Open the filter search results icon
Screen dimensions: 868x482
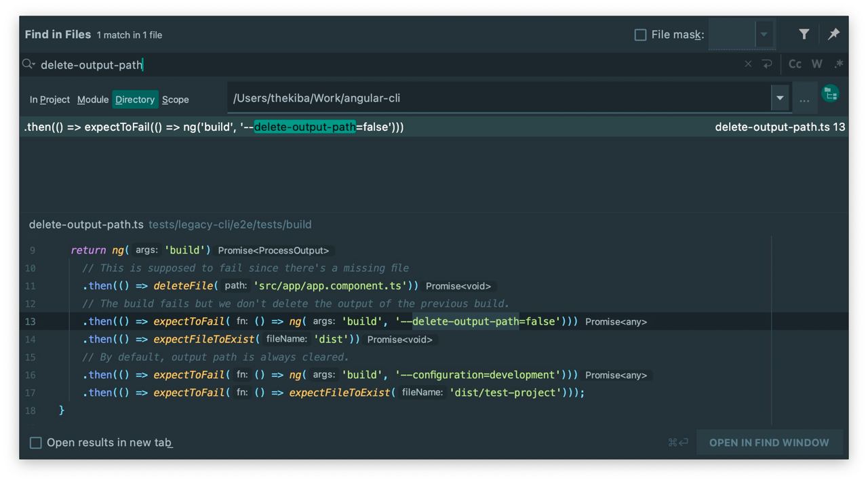(x=804, y=34)
